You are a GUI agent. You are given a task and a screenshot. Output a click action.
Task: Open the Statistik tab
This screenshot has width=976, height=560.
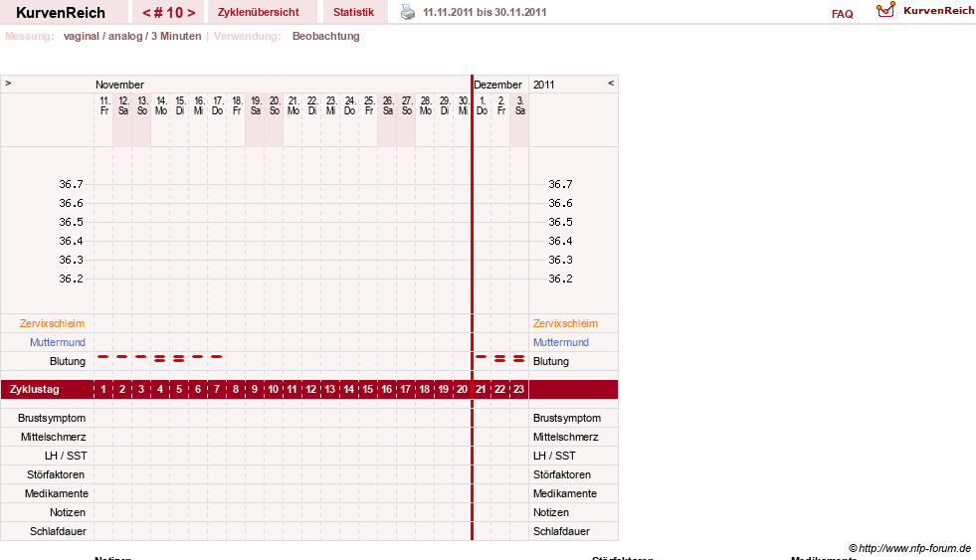353,12
